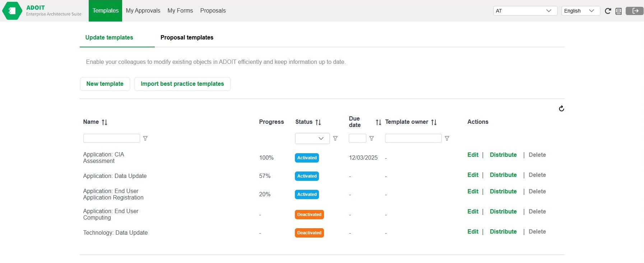Sort by Template owner column
Screen dimensions: 644x263
(x=434, y=122)
